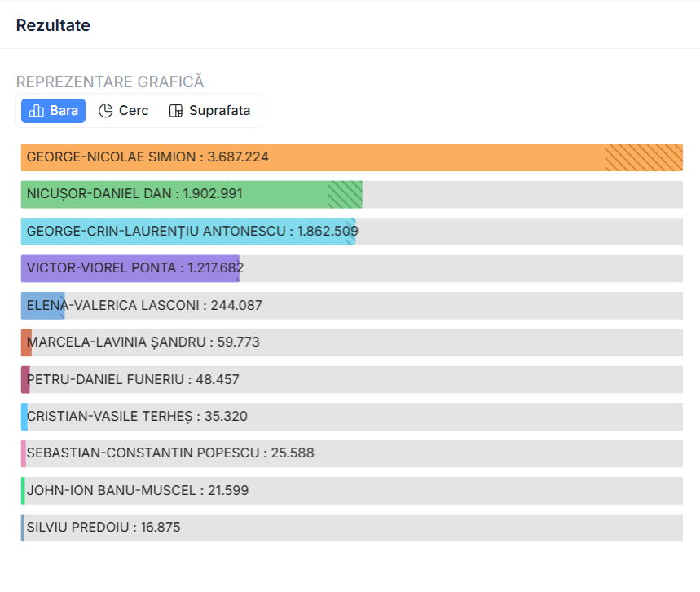The image size is (700, 592).
Task: Click the Suprafata treemap icon
Action: pos(176,111)
